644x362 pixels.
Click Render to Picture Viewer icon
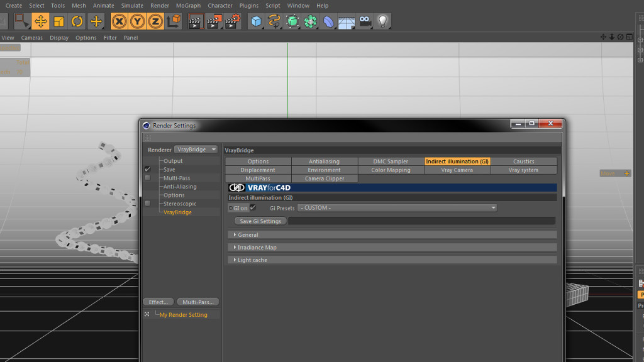pos(214,21)
